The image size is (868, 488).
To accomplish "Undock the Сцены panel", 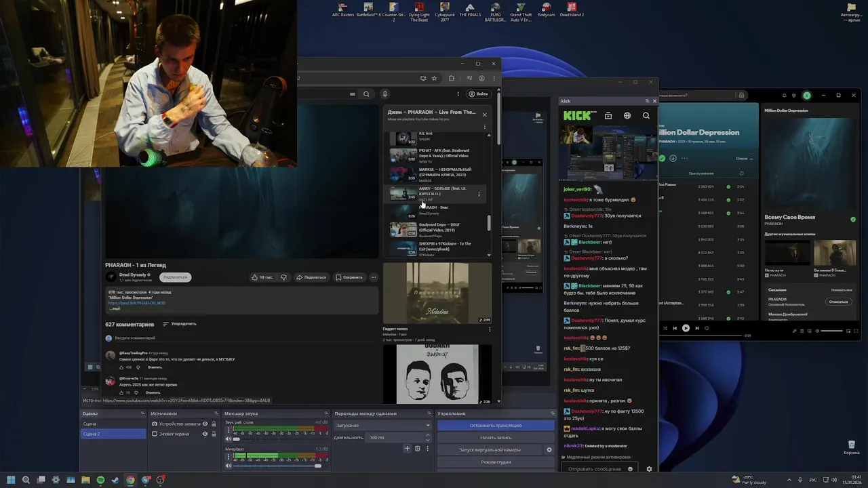I will pyautogui.click(x=142, y=413).
